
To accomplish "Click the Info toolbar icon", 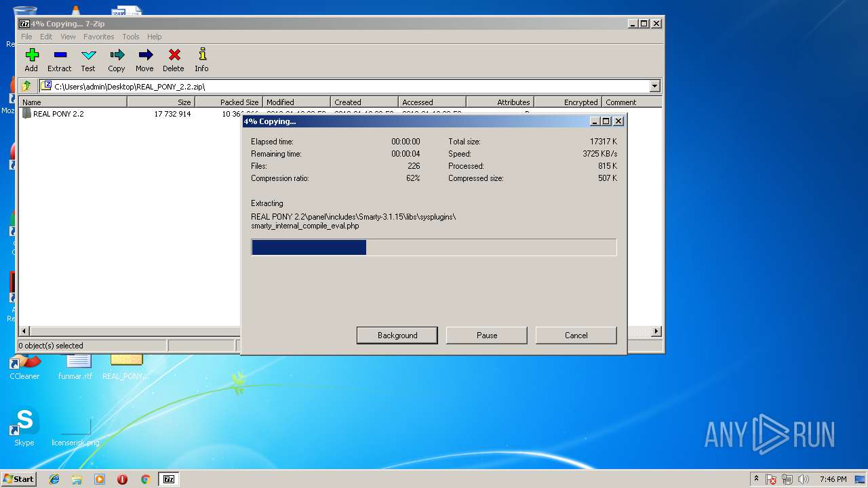I will click(x=201, y=60).
